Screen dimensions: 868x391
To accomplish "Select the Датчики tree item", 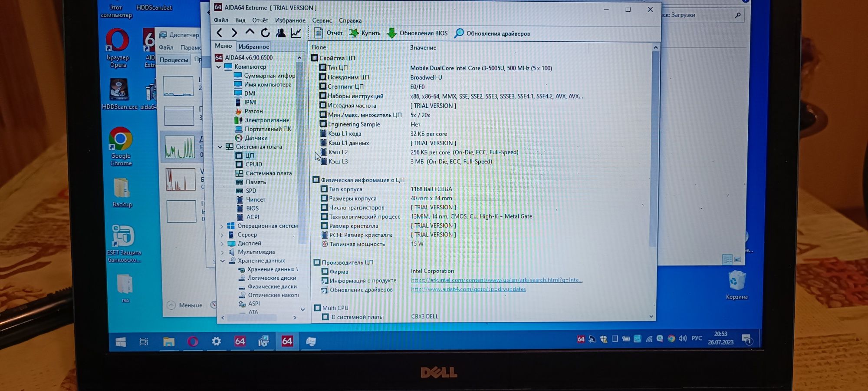I will [x=251, y=138].
